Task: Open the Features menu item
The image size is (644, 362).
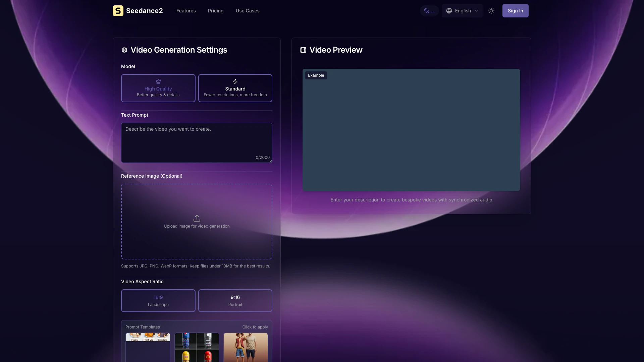Action: [186, 11]
